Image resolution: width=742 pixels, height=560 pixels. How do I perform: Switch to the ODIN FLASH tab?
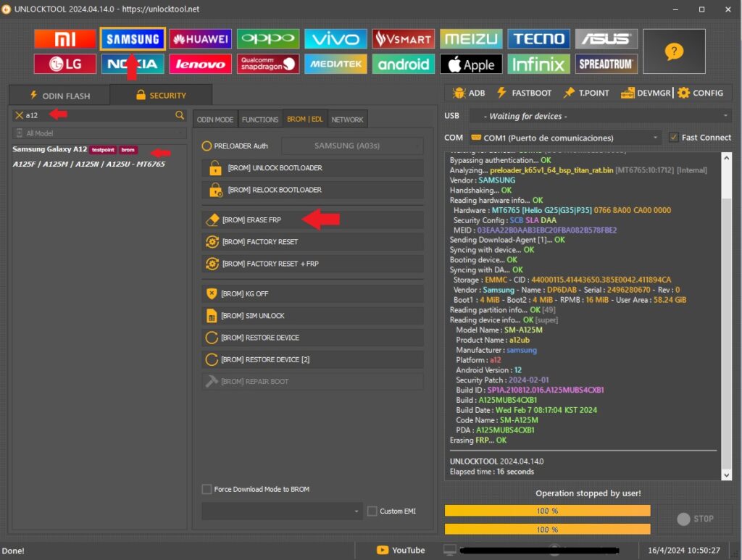pos(59,95)
